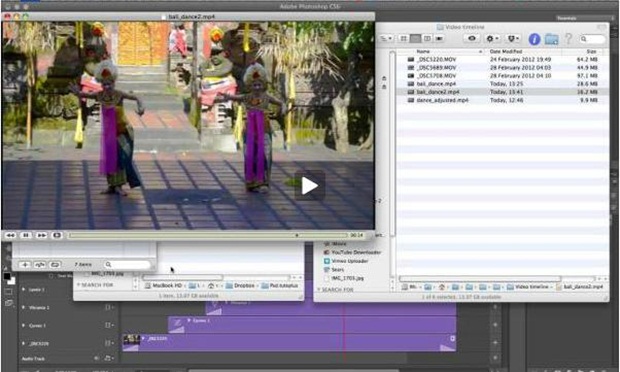Sort files by the Name column header
This screenshot has height=372, width=620.
tap(440, 51)
